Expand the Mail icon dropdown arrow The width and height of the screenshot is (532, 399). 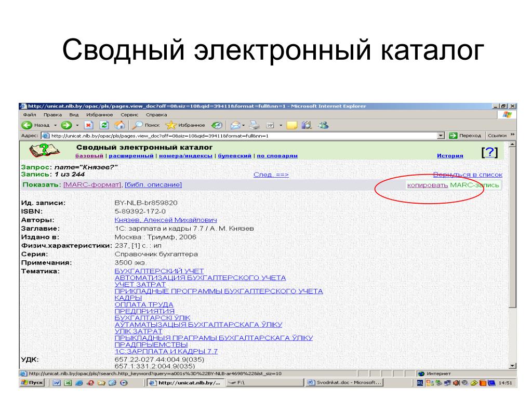coord(243,126)
